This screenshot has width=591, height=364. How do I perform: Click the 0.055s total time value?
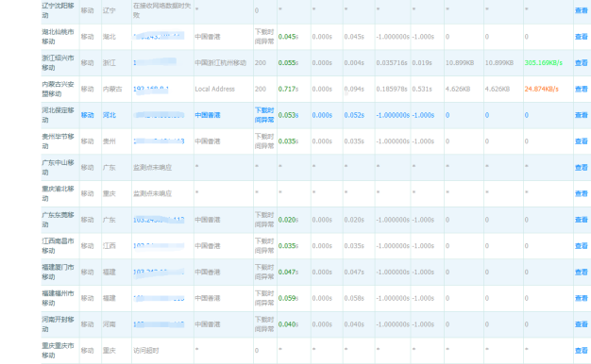[x=288, y=63]
